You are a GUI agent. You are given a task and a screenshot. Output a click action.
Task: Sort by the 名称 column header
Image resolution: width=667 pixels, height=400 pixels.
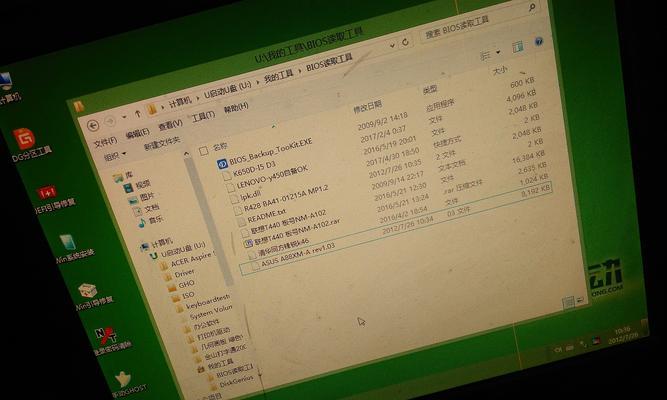(220, 147)
